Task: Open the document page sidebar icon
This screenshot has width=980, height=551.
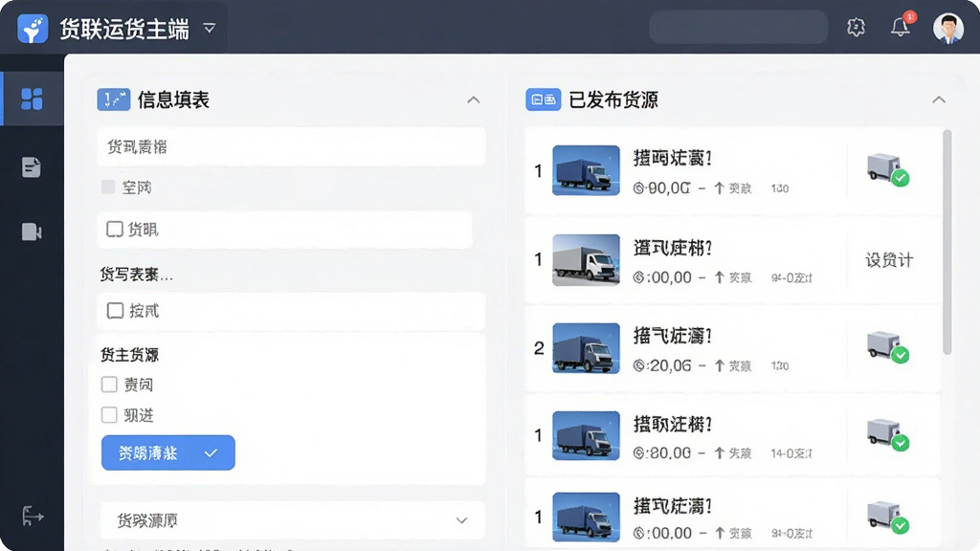Action: coord(32,167)
